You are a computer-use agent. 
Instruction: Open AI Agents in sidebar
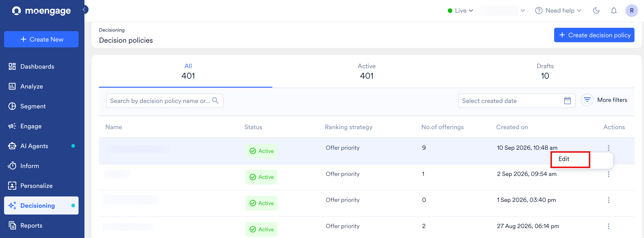point(41,146)
